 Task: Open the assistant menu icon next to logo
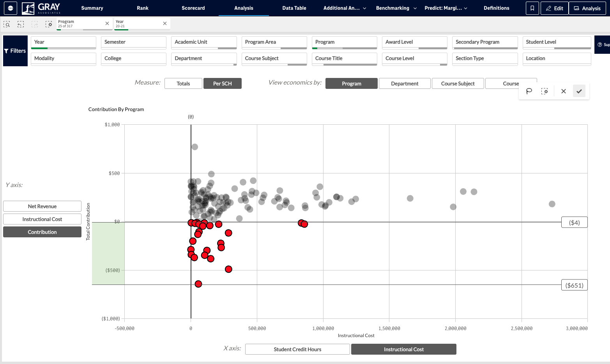11,8
